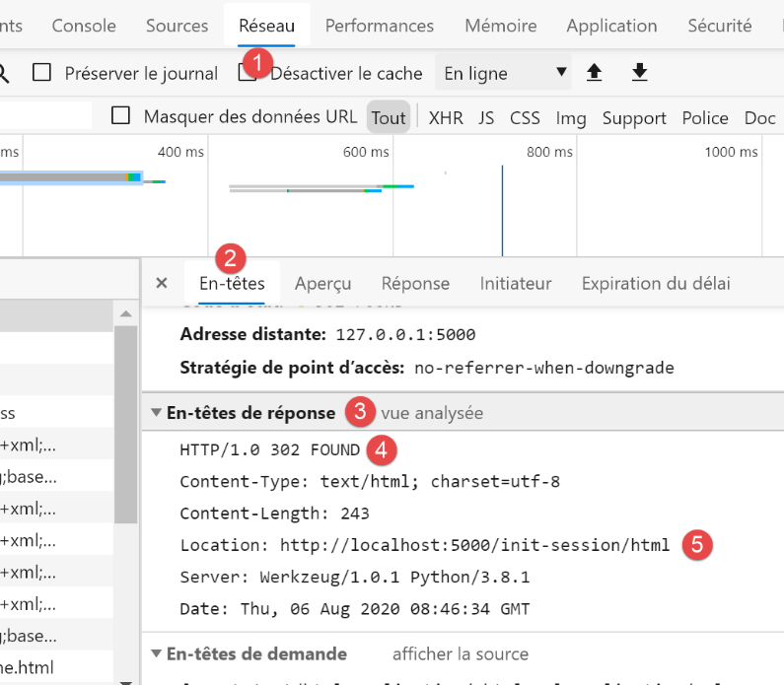
Task: Click the import HAR upload arrow icon
Action: click(594, 72)
